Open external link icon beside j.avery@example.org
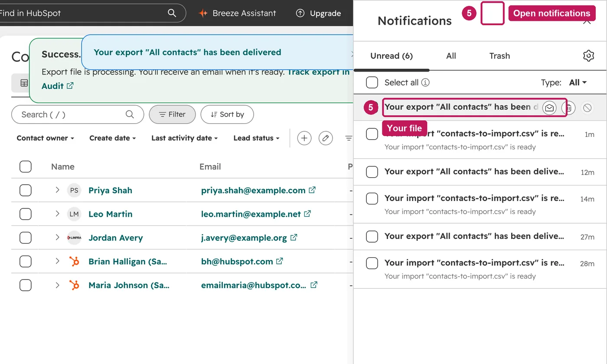Screen dimensions: 607x364 pyautogui.click(x=294, y=237)
